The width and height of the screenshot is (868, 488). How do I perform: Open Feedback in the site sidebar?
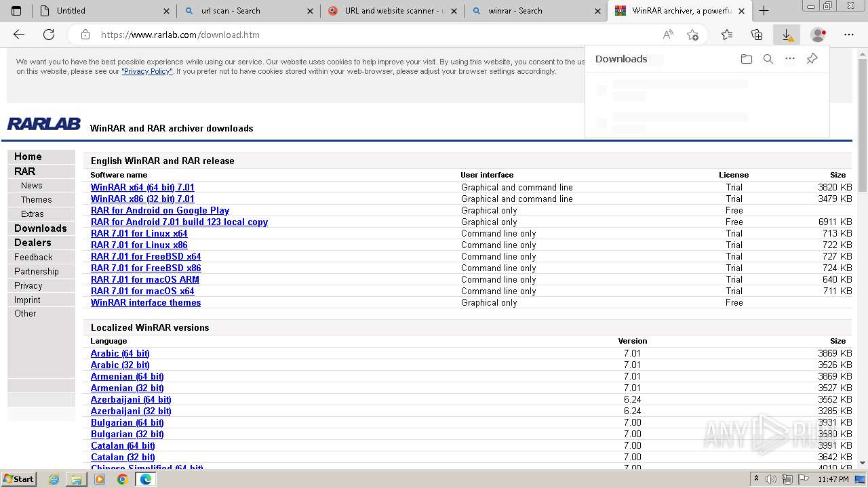pos(33,258)
